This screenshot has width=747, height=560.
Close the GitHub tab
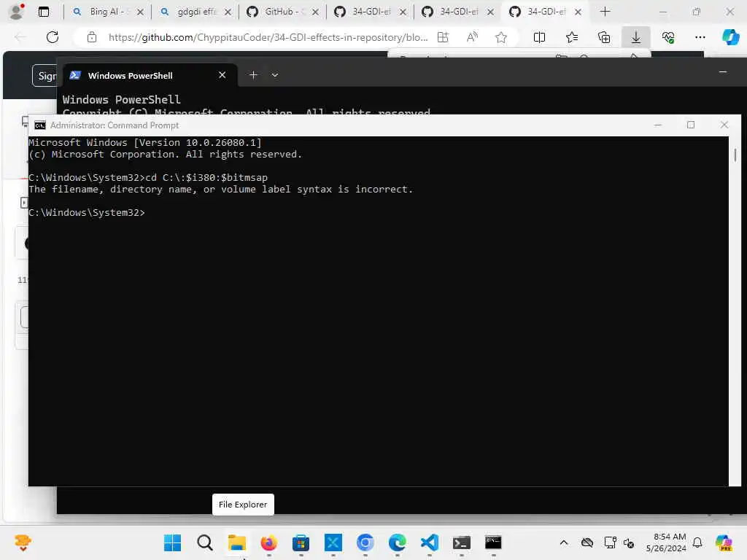[x=315, y=12]
